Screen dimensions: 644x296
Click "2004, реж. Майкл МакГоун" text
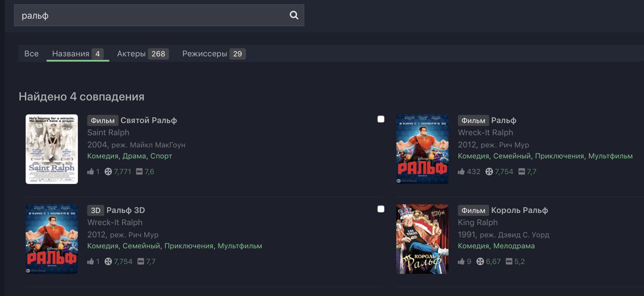click(136, 144)
